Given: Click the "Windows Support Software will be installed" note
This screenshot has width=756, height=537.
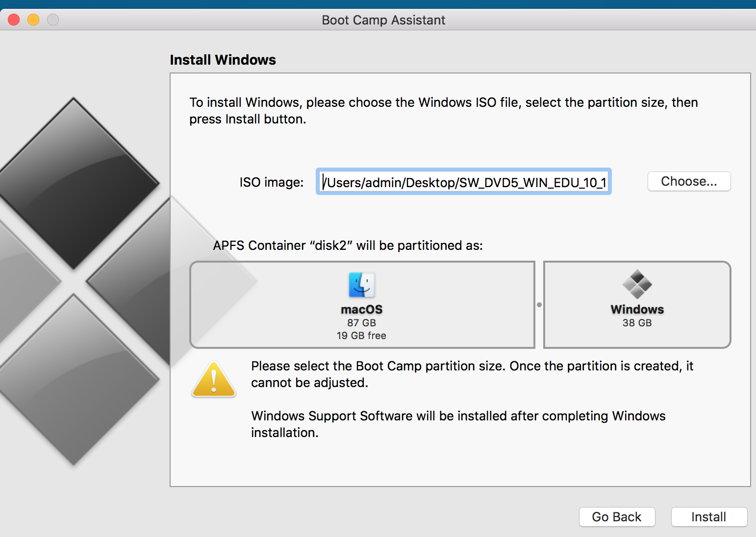Looking at the screenshot, I should pyautogui.click(x=458, y=424).
